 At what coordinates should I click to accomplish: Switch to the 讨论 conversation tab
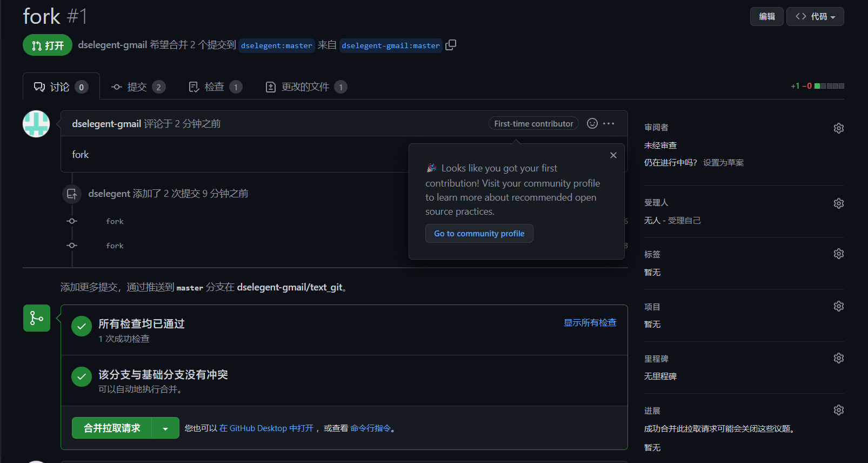61,87
